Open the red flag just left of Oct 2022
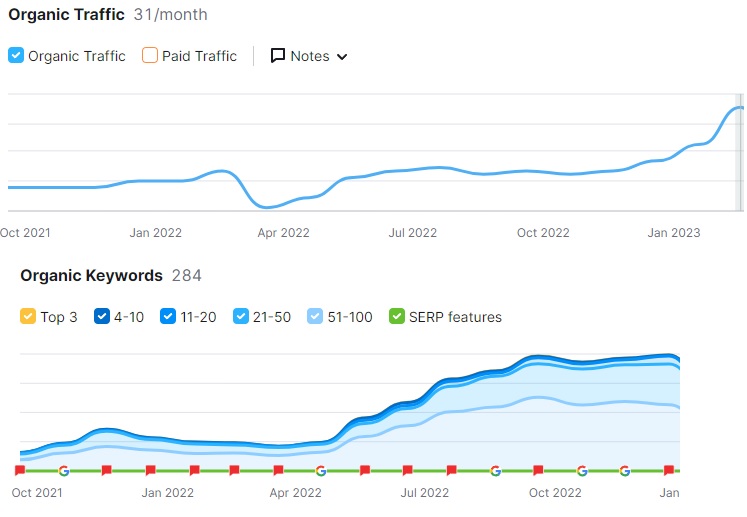This screenshot has height=517, width=747. (x=538, y=470)
